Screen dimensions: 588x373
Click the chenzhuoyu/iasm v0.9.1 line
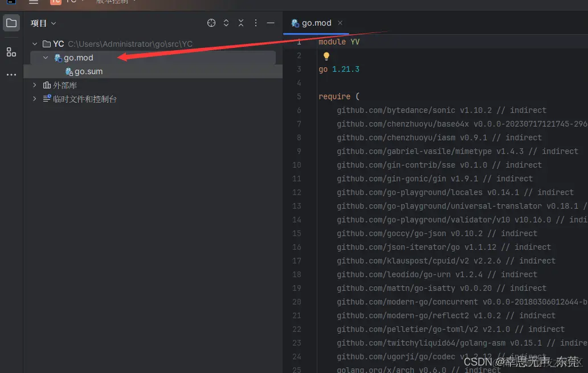(439, 137)
